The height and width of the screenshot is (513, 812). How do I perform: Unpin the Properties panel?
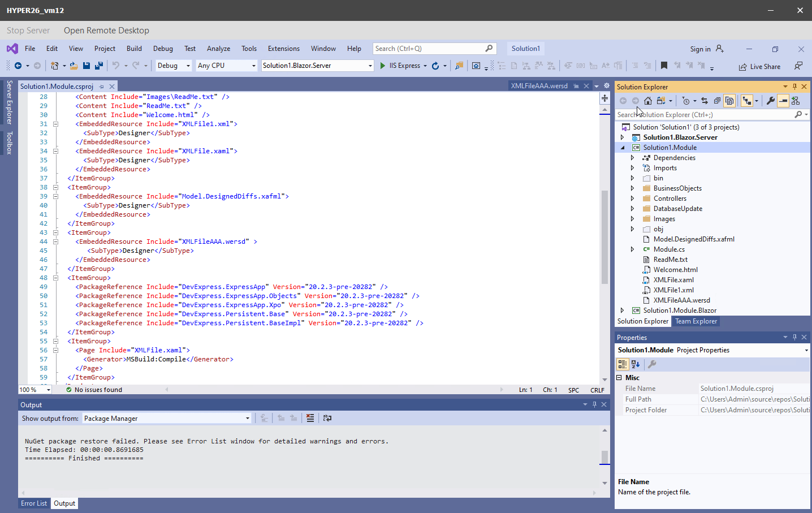click(796, 337)
